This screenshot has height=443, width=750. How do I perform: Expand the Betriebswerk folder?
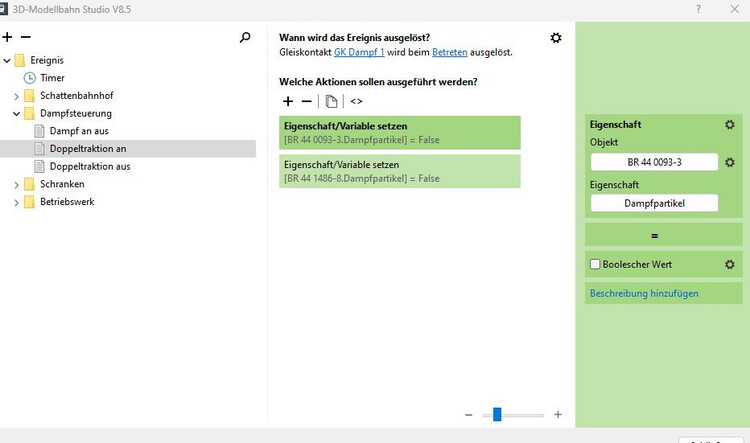tap(17, 201)
